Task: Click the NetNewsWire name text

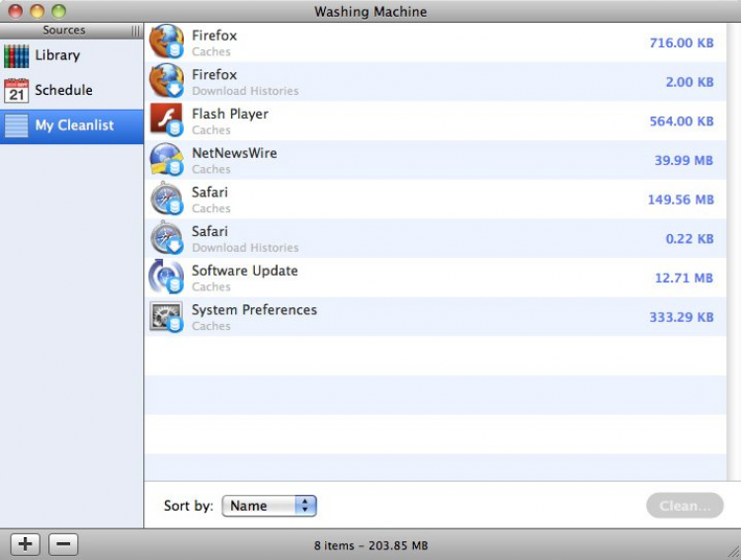Action: 234,153
